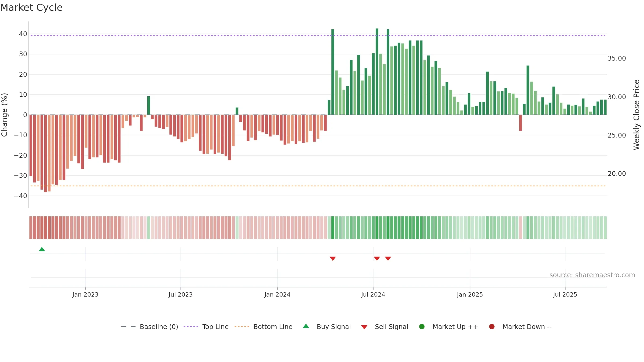Click the Weekly Close Price axis title
The image size is (644, 362).
636,115
